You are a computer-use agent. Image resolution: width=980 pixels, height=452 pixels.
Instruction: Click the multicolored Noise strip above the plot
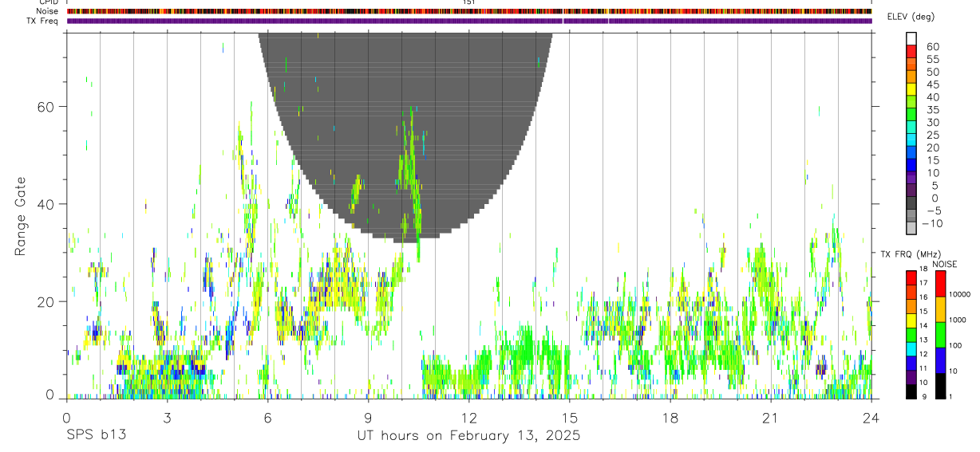coord(469,11)
